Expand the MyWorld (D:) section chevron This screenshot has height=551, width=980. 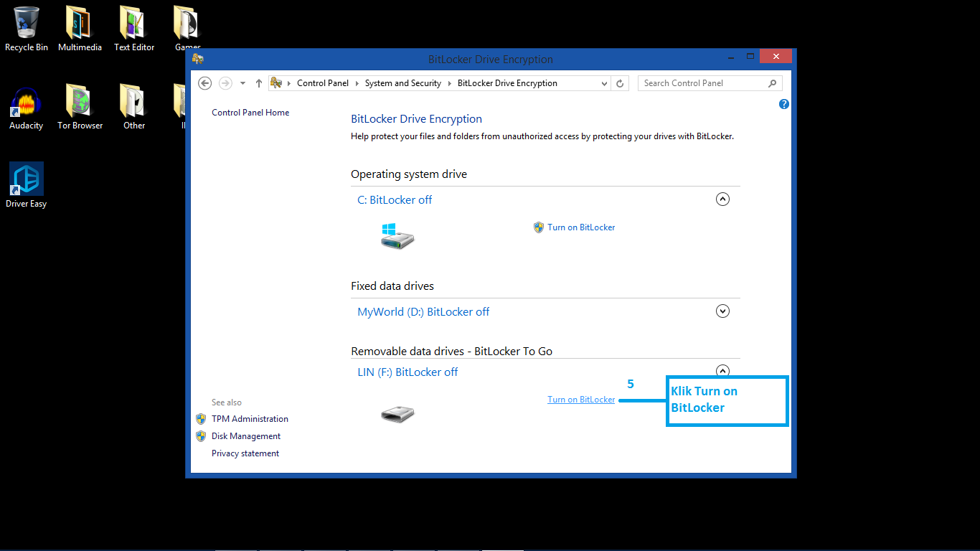point(723,311)
